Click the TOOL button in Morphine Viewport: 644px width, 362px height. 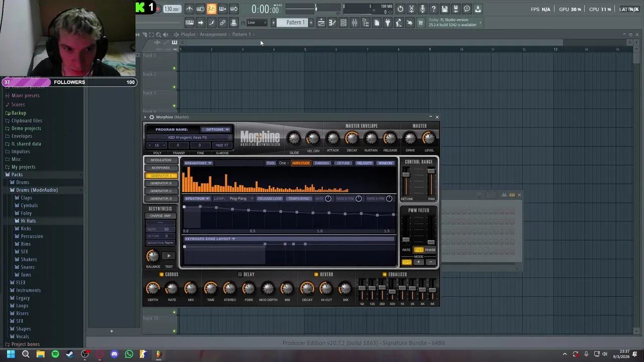pos(271,163)
